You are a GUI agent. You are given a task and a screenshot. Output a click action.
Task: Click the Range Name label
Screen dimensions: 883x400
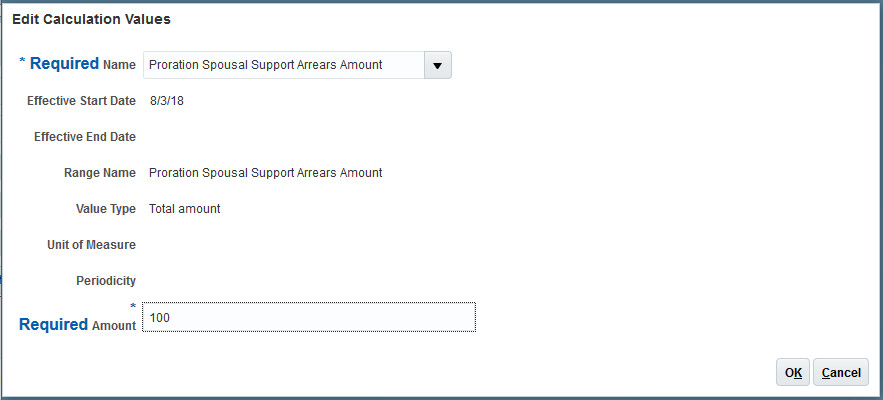99,173
